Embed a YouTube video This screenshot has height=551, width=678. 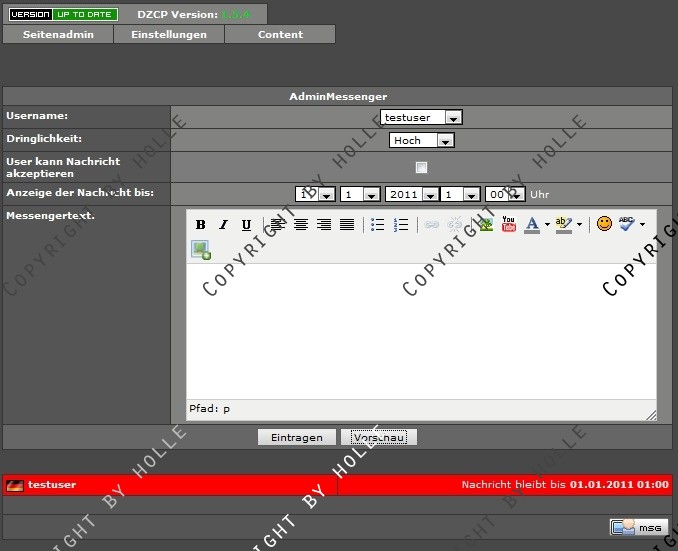point(509,225)
